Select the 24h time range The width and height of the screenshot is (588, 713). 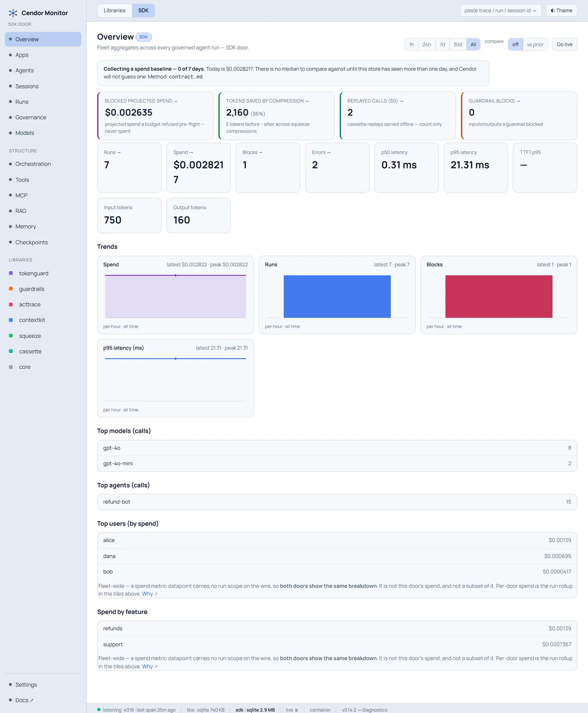coord(427,45)
